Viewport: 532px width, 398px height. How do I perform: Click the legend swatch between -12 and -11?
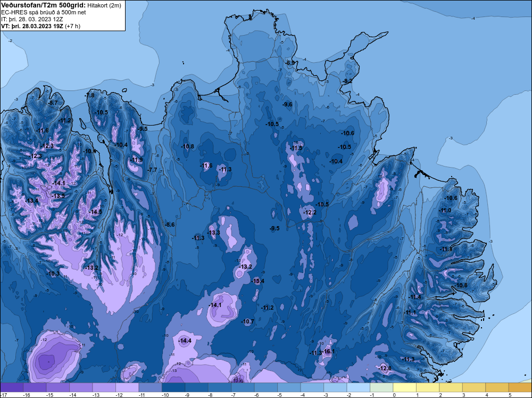coord(127,387)
